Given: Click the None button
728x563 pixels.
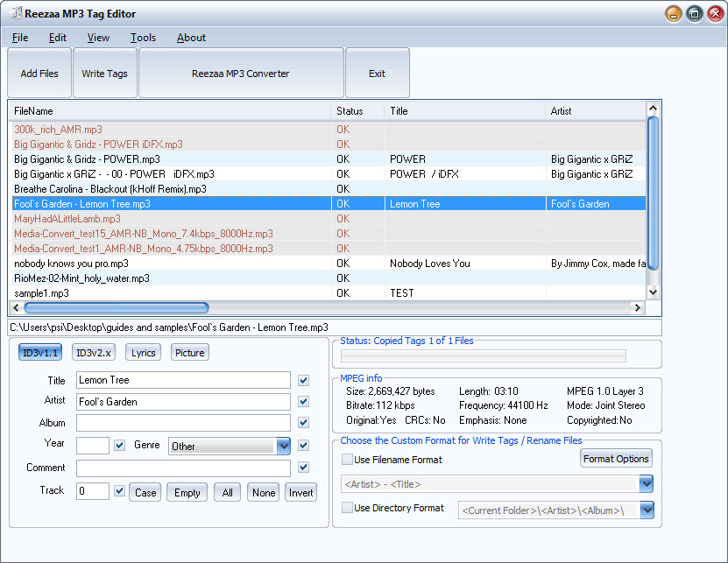Looking at the screenshot, I should coord(263,492).
